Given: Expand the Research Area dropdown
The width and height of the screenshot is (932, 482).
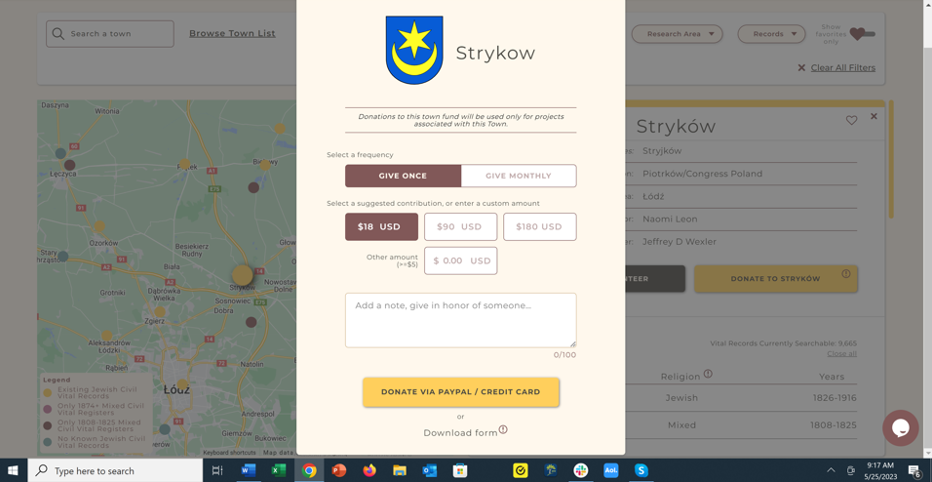Looking at the screenshot, I should click(677, 34).
